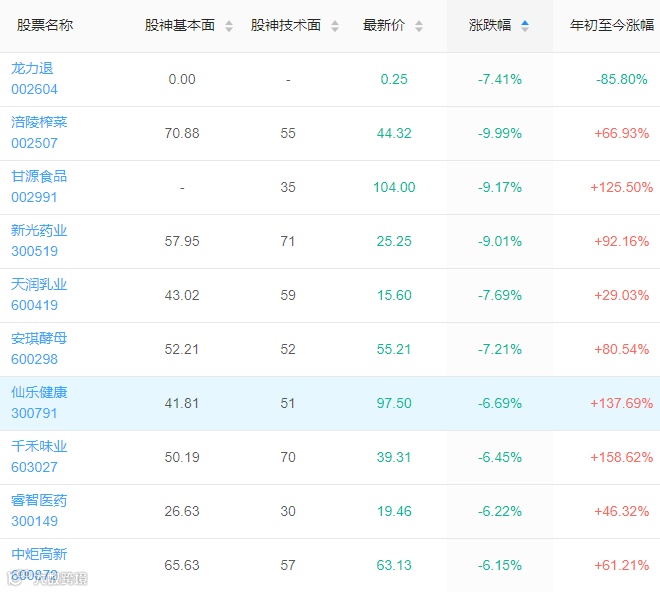This screenshot has height=592, width=660.
Task: Select 涪陵榨菜 fundamental score 70.88
Action: 182,133
